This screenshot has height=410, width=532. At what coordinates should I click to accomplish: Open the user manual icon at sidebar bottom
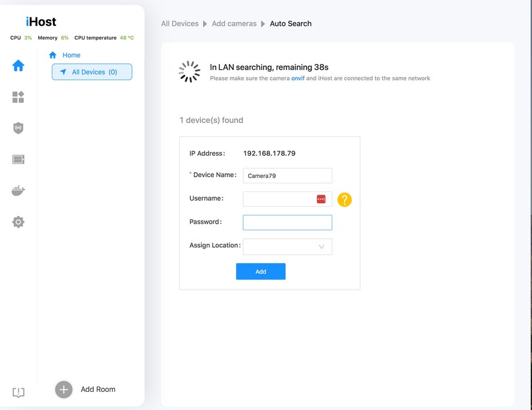[x=17, y=393]
